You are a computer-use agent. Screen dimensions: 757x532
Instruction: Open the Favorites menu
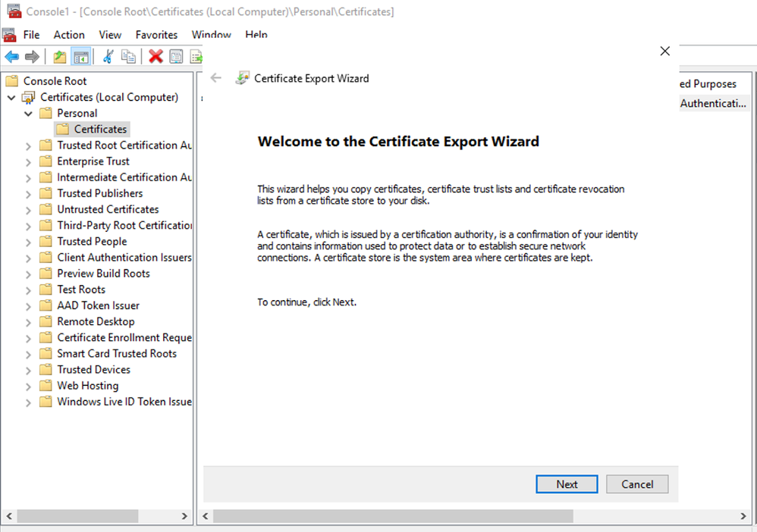156,35
